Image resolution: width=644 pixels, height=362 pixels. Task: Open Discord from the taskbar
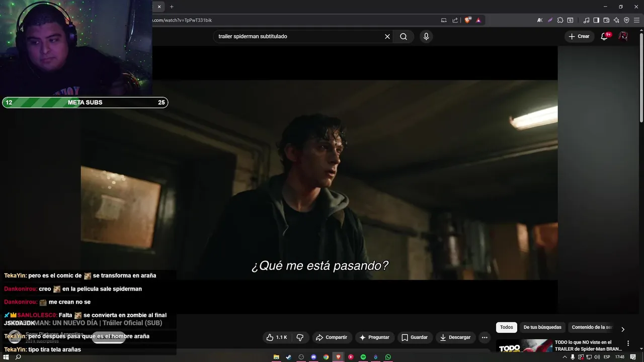point(313,357)
